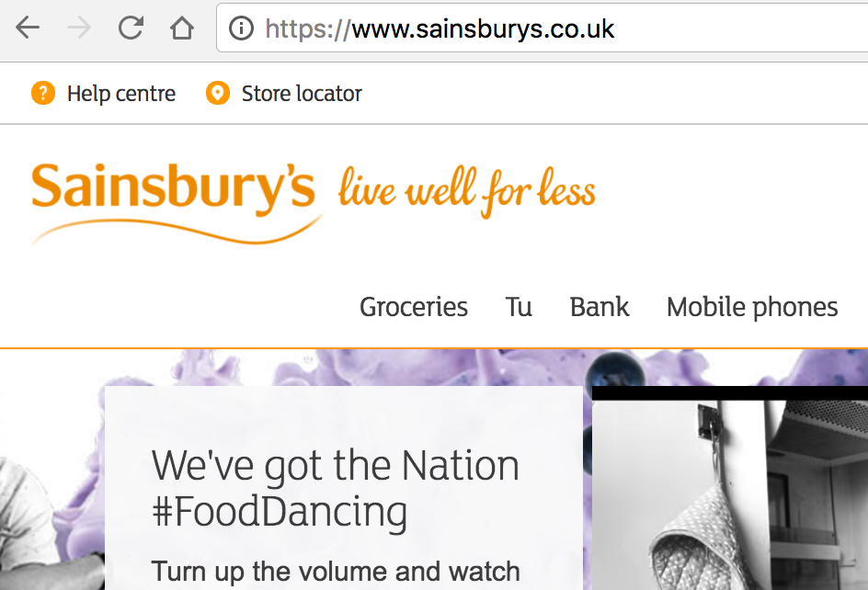
Task: Click the oven glove video thumbnail
Action: [x=730, y=488]
